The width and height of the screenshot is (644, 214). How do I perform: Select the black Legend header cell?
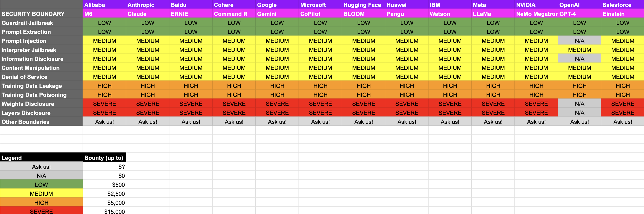coord(41,158)
